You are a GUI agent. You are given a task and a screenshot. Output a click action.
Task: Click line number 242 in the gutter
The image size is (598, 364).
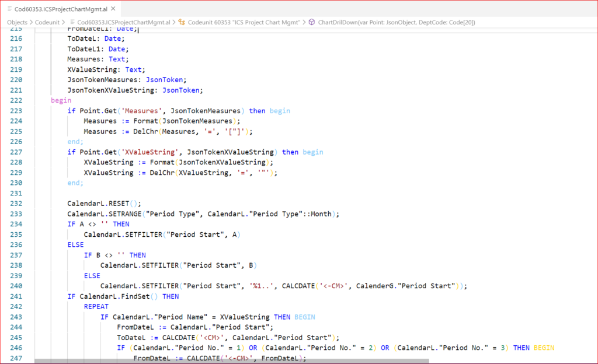click(16, 306)
